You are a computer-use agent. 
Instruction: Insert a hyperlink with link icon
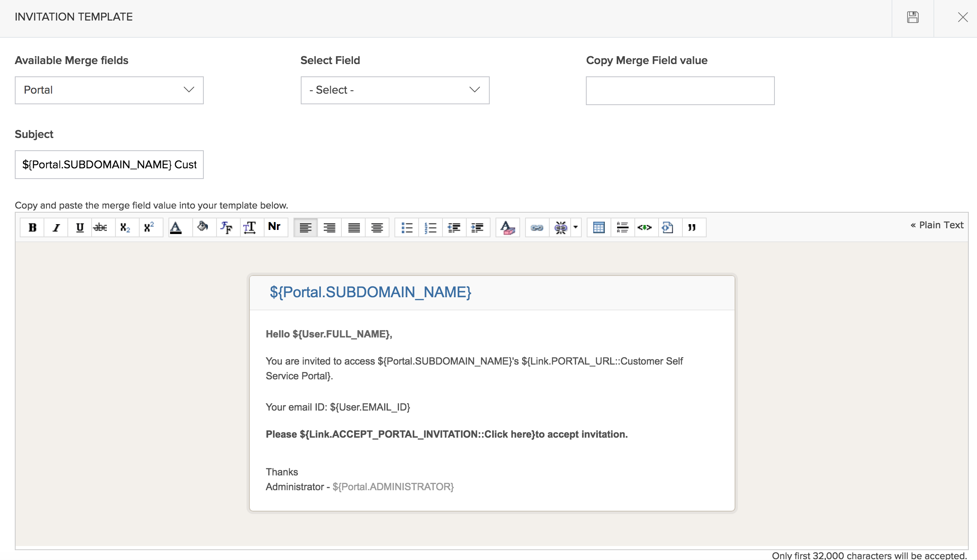click(x=537, y=227)
